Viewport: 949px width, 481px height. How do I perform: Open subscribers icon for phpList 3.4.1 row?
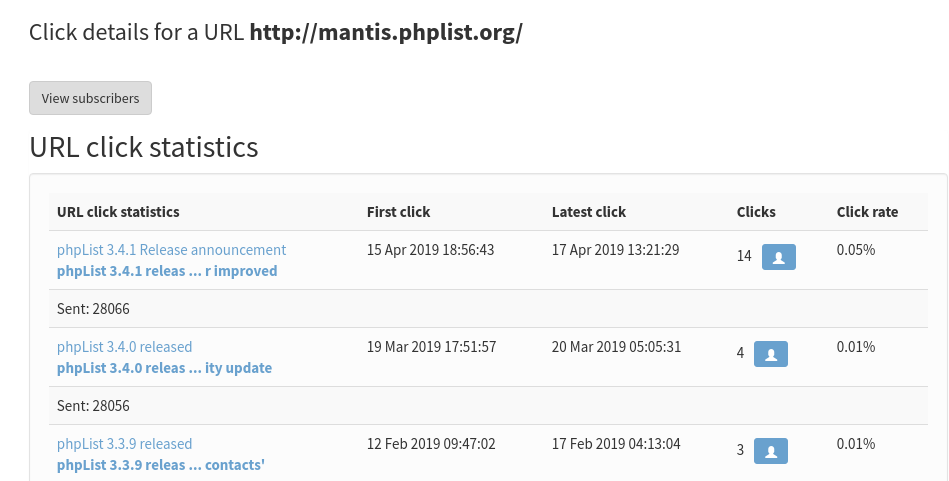779,257
